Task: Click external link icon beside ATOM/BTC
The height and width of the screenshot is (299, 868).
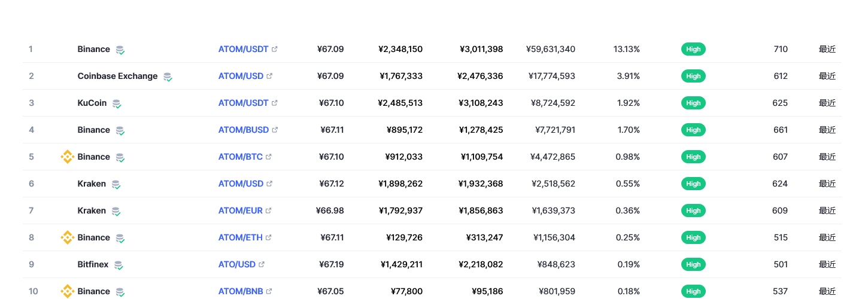Action: click(269, 157)
